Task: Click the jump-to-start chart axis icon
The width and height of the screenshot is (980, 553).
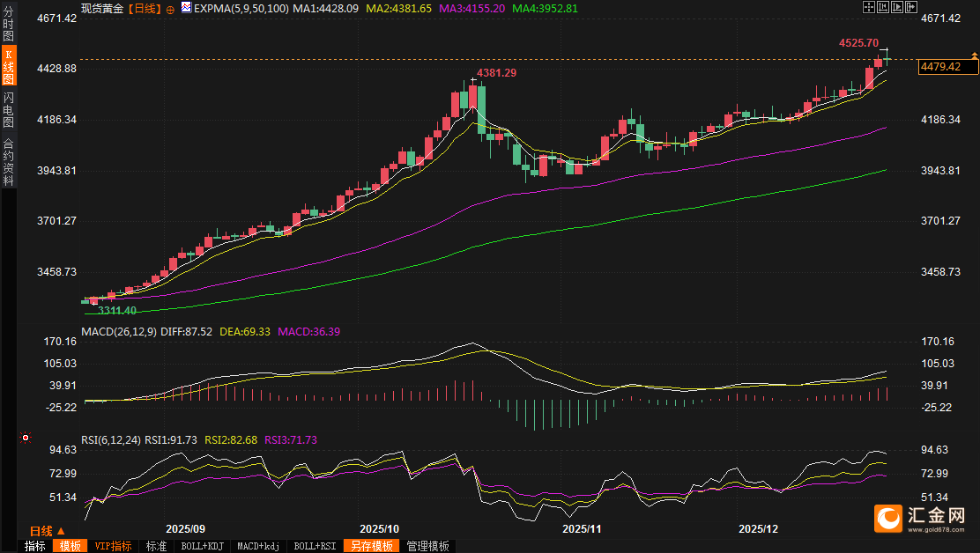Action: point(884,7)
